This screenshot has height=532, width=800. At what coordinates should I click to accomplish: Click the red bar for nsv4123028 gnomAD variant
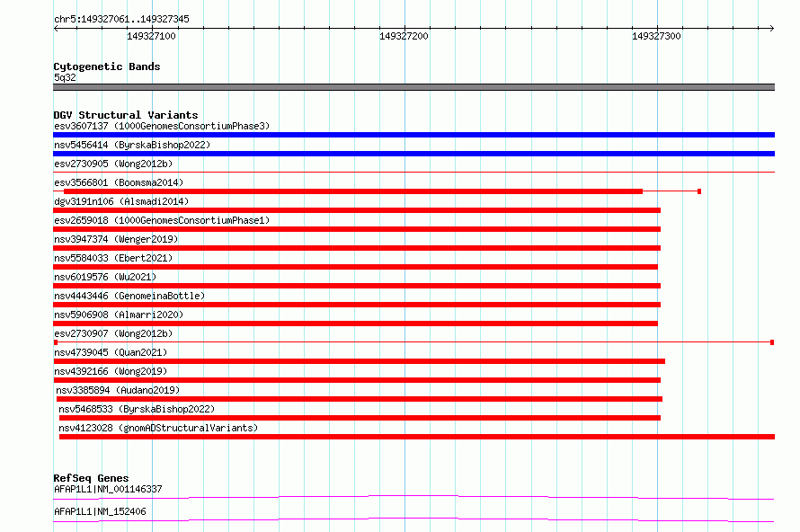(417, 437)
